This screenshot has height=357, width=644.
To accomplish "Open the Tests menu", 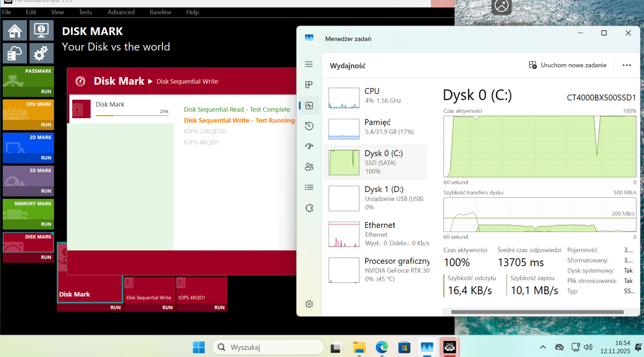I will point(85,12).
